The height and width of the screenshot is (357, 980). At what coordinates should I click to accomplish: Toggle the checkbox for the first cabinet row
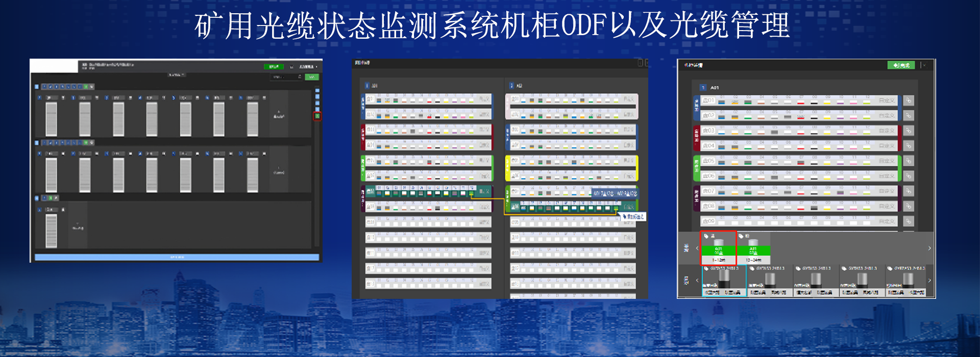(x=37, y=87)
